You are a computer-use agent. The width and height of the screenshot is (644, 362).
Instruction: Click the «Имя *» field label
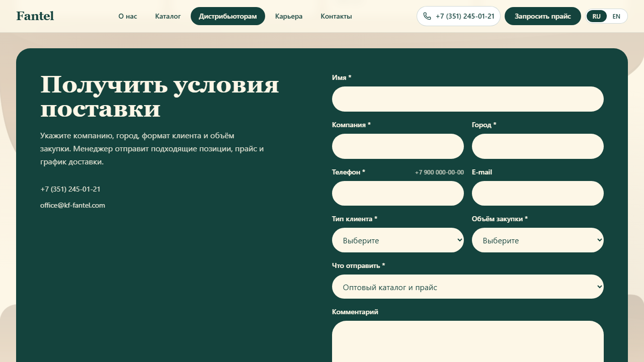[342, 77]
